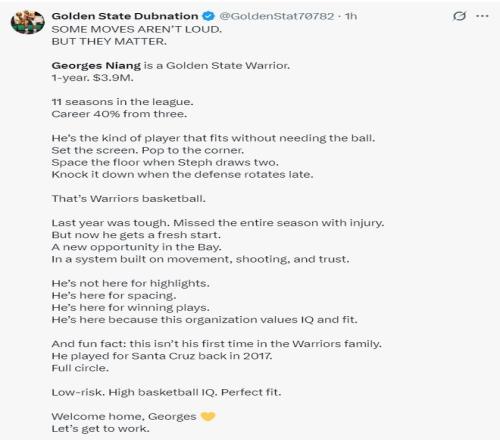Click the line SOME MOVES AREN'T LOUD
The image size is (500, 440).
click(137, 29)
